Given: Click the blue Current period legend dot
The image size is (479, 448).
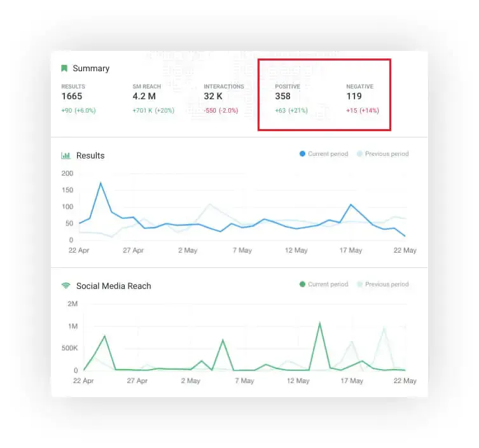Looking at the screenshot, I should 302,154.
